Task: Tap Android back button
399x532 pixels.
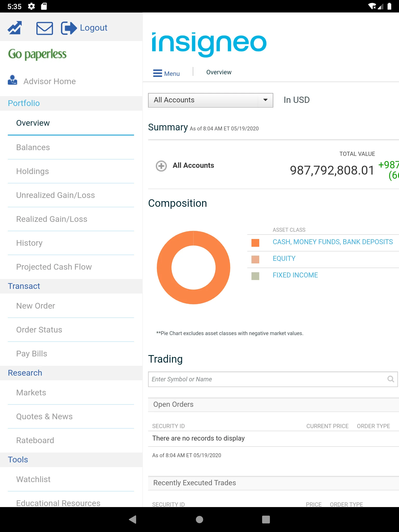Action: tap(133, 520)
